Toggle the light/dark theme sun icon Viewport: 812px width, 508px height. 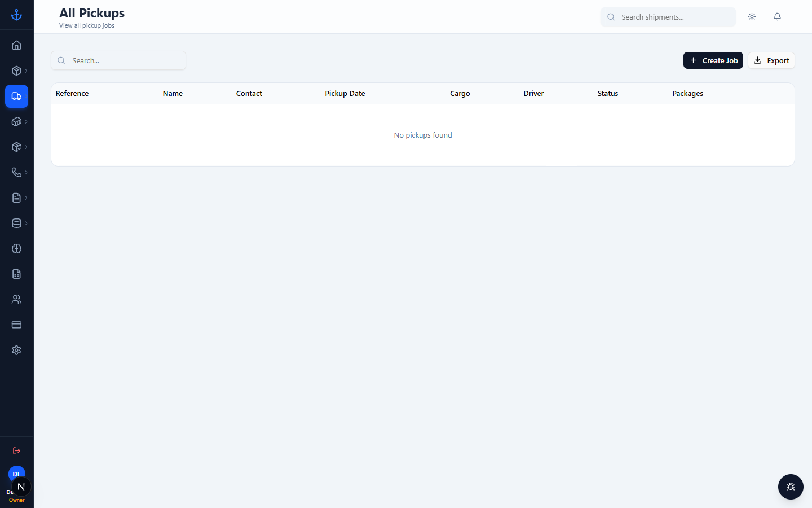coord(752,17)
